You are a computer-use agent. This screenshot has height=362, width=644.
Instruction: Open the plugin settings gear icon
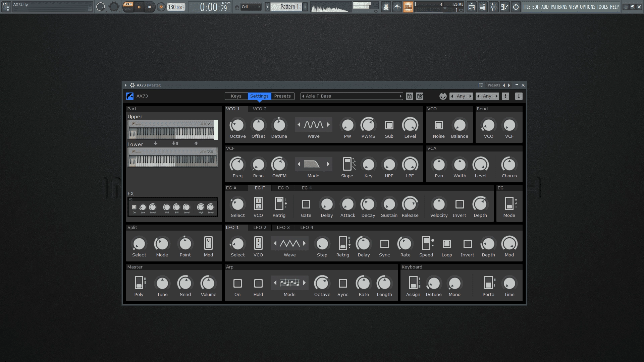tap(132, 85)
